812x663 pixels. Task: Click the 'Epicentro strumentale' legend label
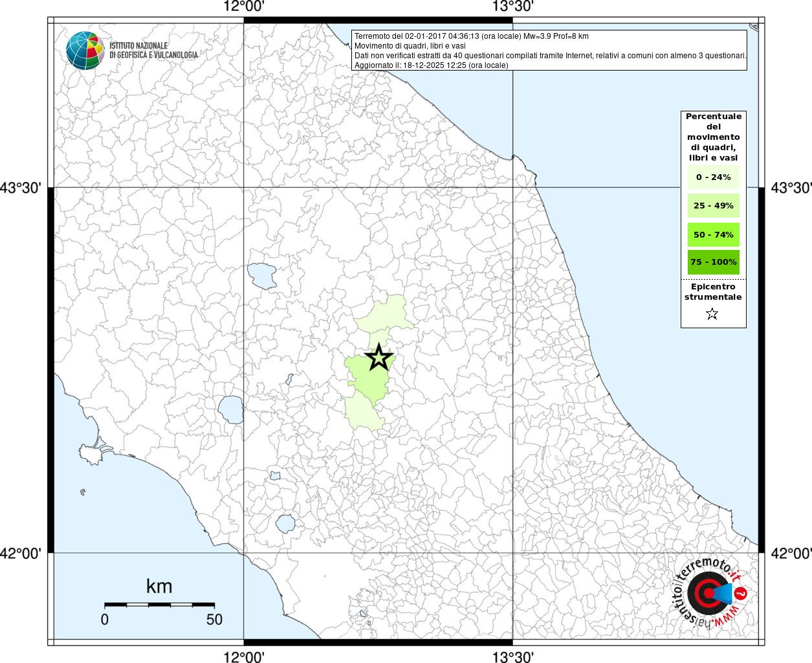pyautogui.click(x=713, y=291)
